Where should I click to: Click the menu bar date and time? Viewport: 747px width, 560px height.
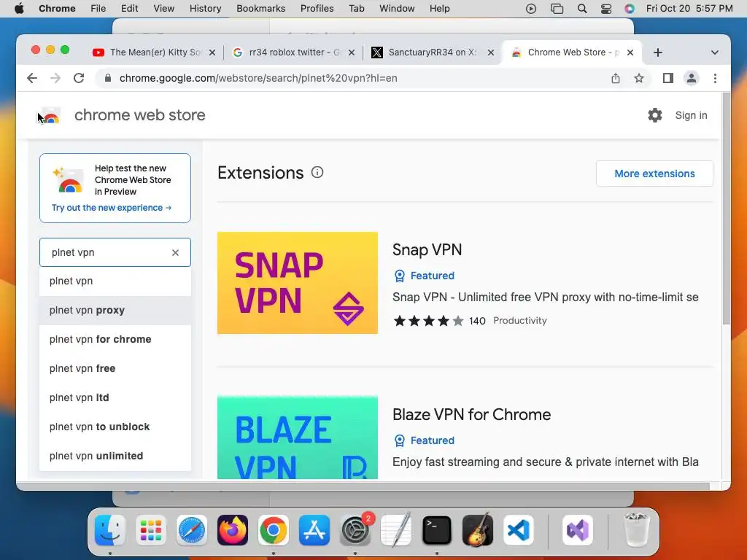(689, 9)
